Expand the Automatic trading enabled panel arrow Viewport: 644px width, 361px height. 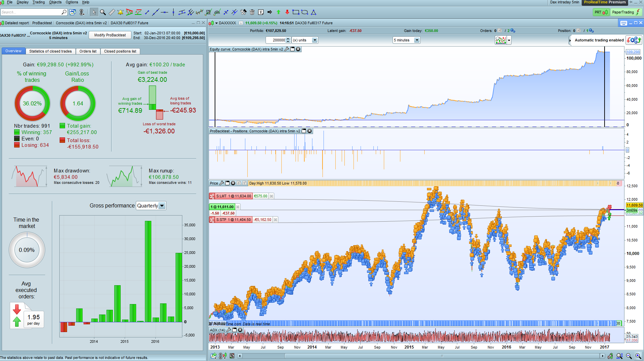click(570, 40)
